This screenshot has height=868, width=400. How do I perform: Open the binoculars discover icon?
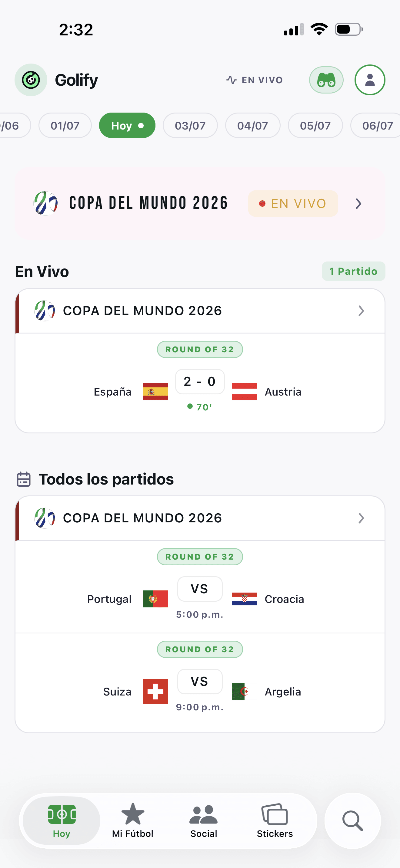(x=326, y=80)
